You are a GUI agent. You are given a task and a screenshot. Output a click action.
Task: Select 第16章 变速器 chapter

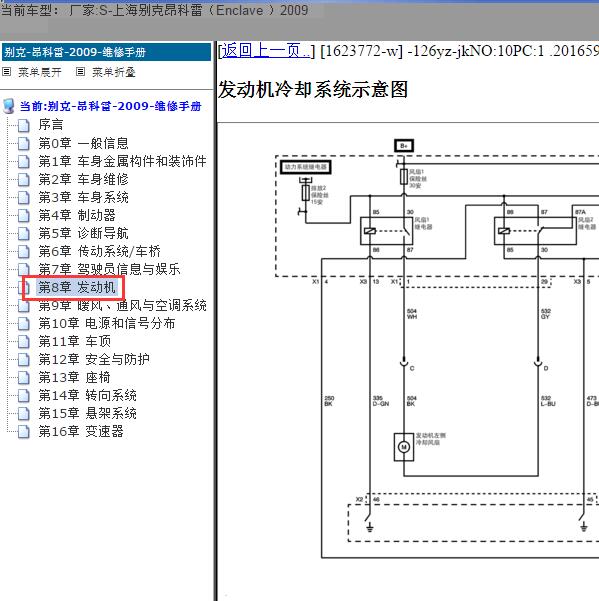tap(81, 431)
